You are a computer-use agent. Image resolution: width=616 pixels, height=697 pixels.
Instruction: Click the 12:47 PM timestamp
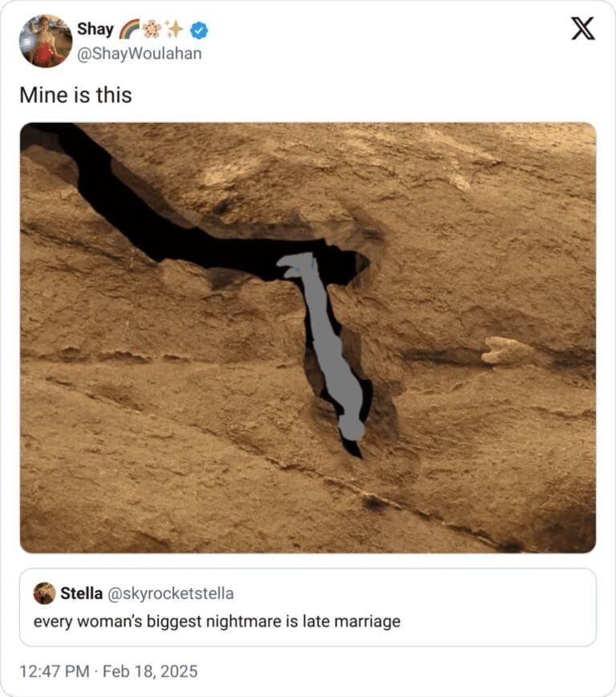click(x=55, y=671)
